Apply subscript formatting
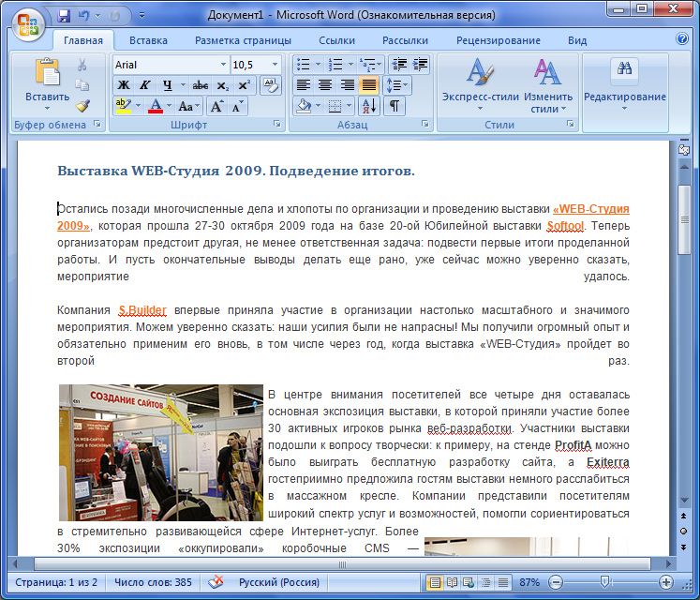This screenshot has height=600, width=700. (222, 85)
